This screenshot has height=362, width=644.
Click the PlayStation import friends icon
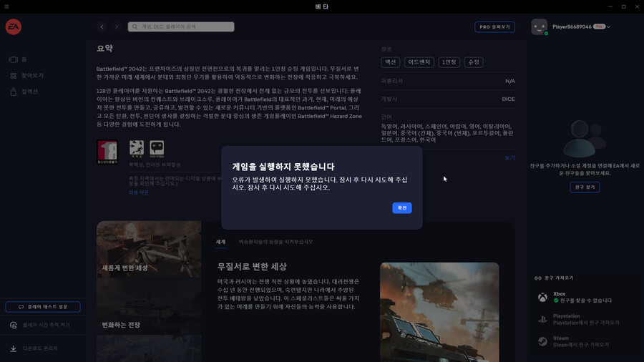(543, 319)
